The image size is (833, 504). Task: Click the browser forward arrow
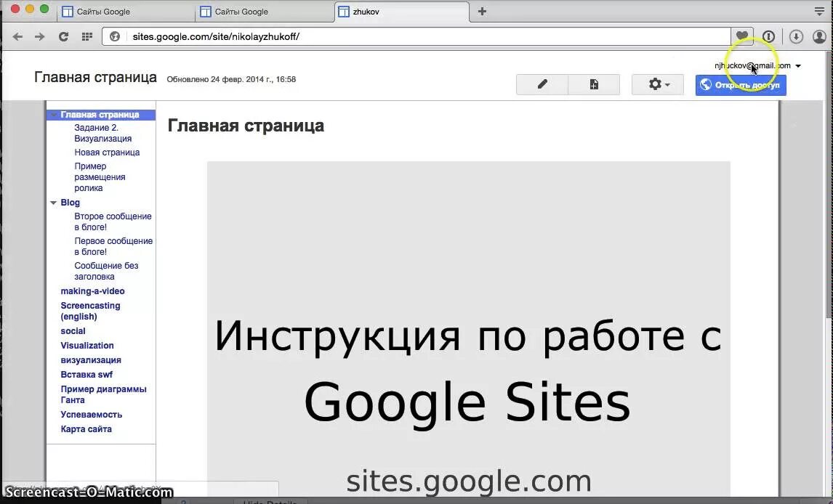(40, 36)
